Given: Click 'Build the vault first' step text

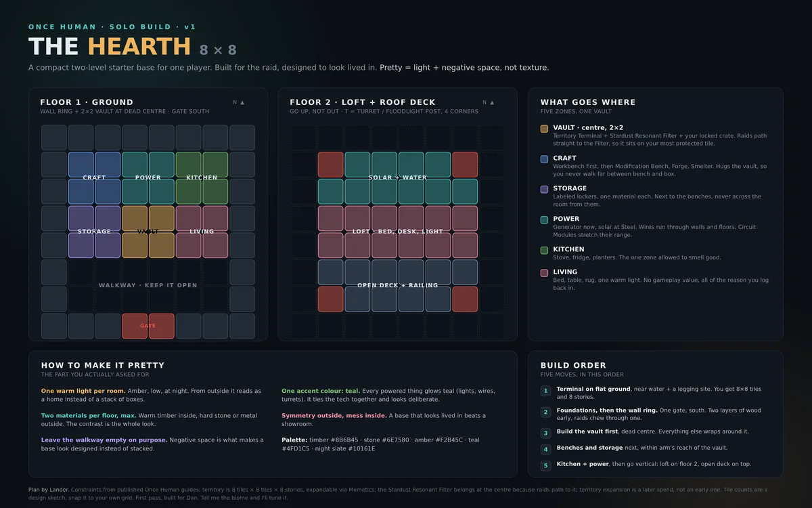Looking at the screenshot, I should (588, 431).
